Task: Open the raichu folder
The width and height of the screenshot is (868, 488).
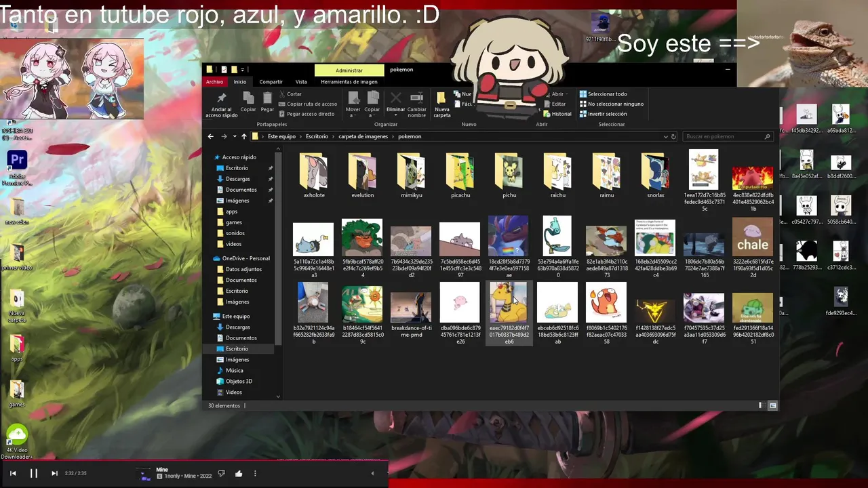Action: [x=558, y=176]
